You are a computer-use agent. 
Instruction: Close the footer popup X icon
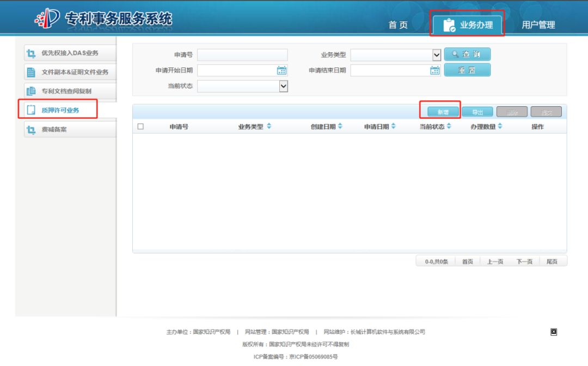click(x=554, y=332)
